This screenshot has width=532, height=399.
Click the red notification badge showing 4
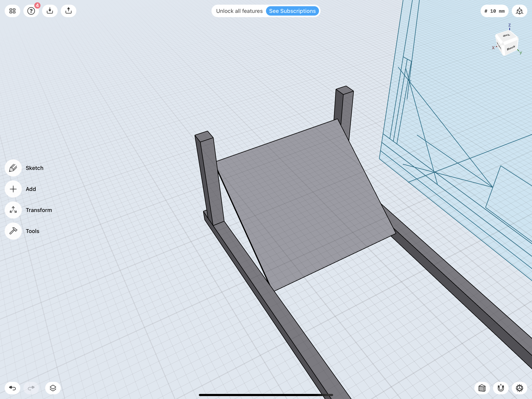click(37, 5)
